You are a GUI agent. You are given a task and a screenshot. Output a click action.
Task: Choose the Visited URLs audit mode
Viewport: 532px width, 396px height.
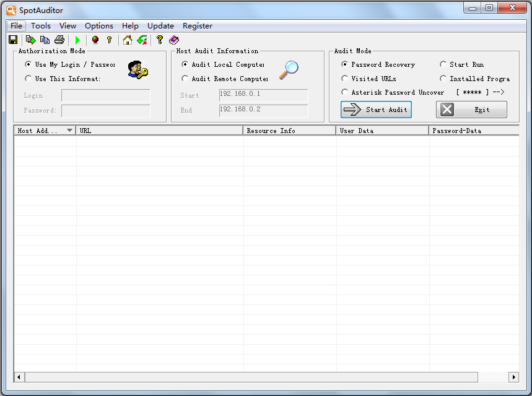tap(345, 79)
